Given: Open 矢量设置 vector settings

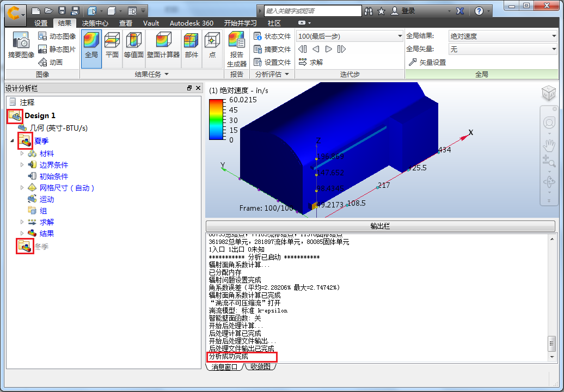Looking at the screenshot, I should click(428, 62).
